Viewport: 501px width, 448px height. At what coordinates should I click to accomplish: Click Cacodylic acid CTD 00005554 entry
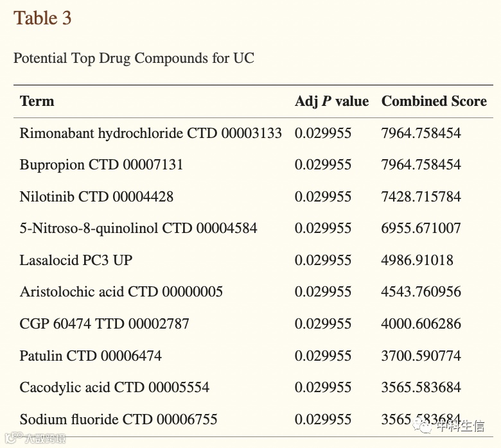[114, 388]
